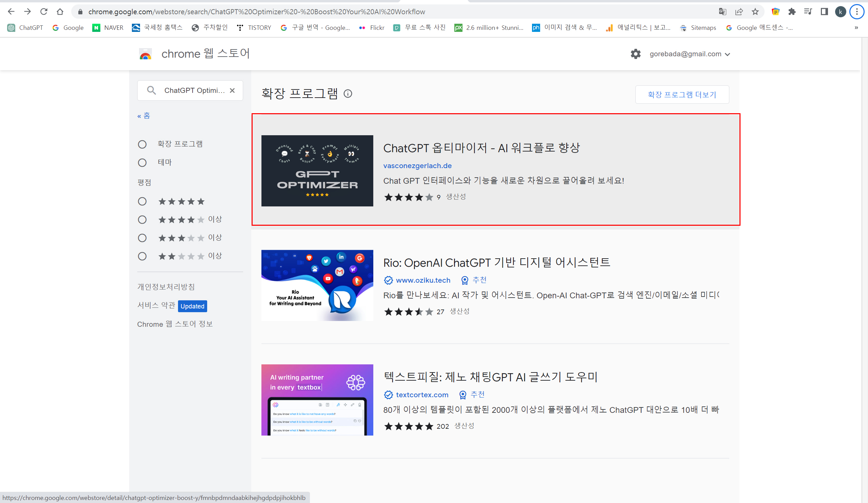Open Rio: OpenAI ChatGPT extension title

(497, 263)
